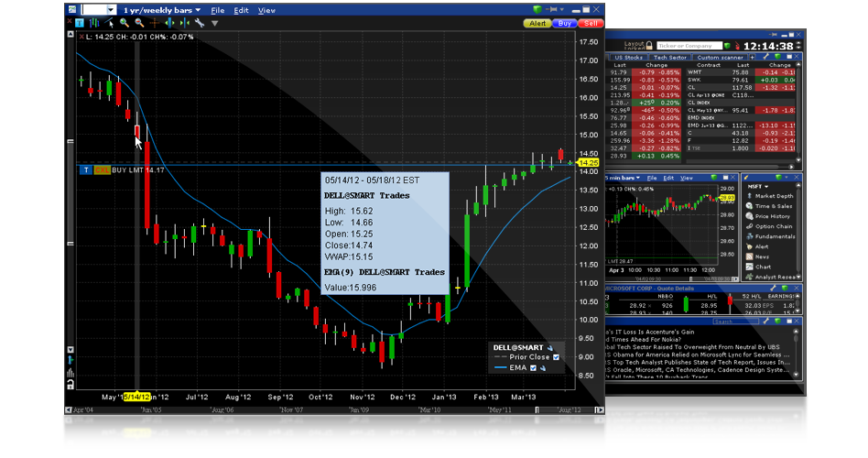Toggle the Prior Close checkbox
Image resolution: width=868 pixels, height=458 pixels.
(557, 357)
